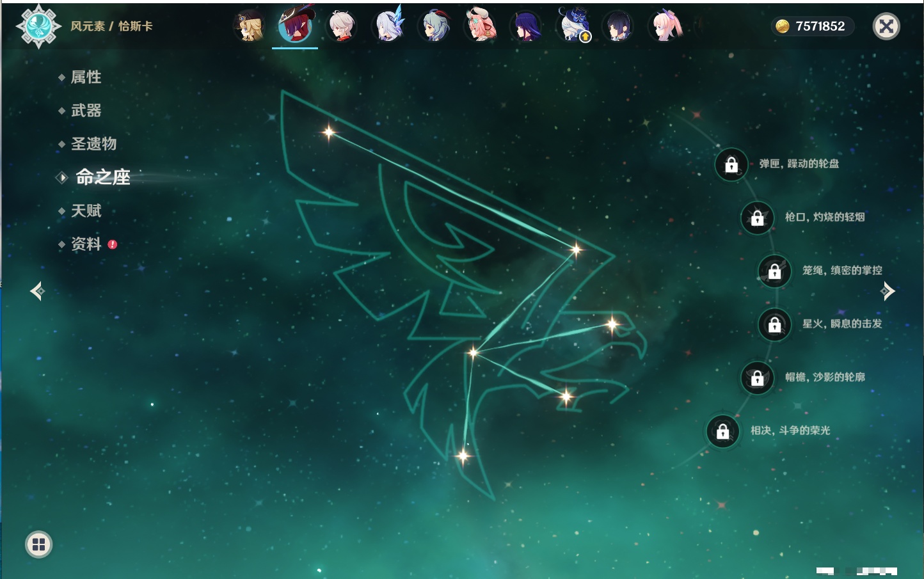Go to previous character with left arrow
This screenshot has width=924, height=579.
pyautogui.click(x=37, y=291)
